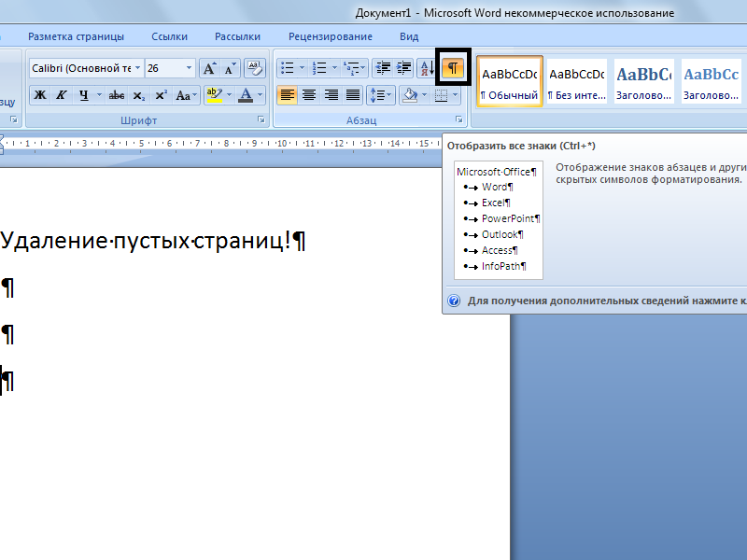Click the horizontal ruler at mark 5
The width and height of the screenshot is (747, 560).
141,144
